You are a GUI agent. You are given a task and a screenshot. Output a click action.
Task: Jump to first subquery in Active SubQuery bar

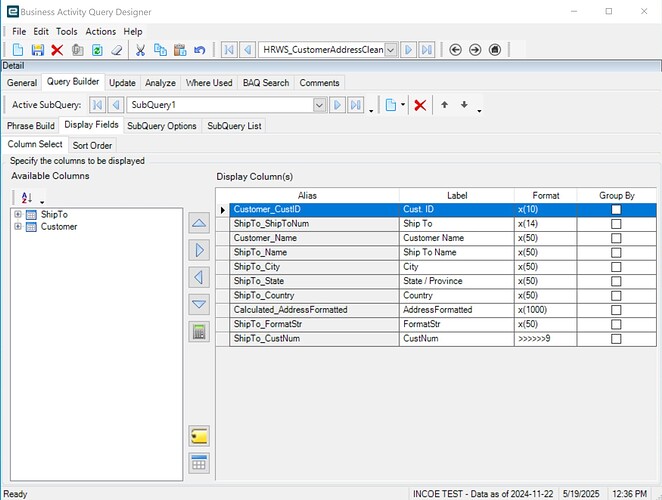(x=97, y=105)
